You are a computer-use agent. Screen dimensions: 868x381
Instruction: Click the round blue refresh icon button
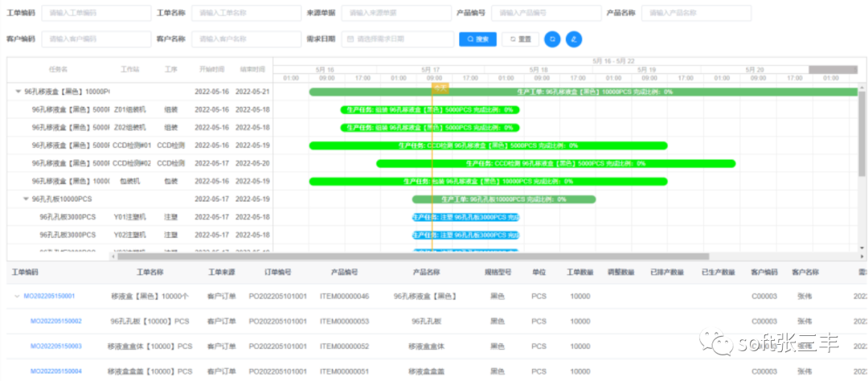(552, 39)
